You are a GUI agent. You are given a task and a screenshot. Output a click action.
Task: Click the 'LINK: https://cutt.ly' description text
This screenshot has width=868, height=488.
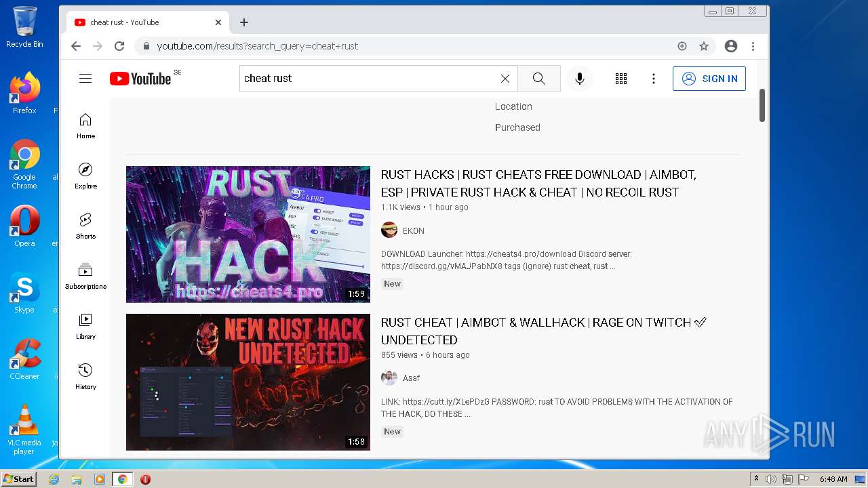point(557,408)
